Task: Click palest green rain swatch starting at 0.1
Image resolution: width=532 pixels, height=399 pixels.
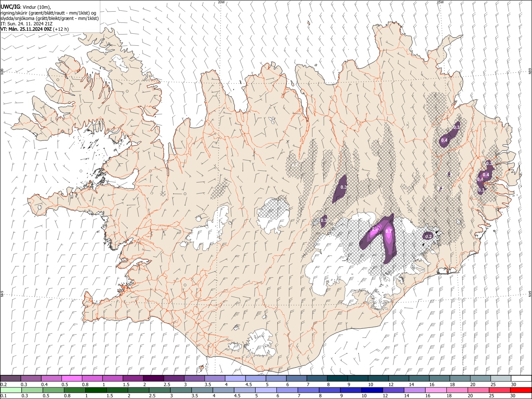Action: (11, 390)
